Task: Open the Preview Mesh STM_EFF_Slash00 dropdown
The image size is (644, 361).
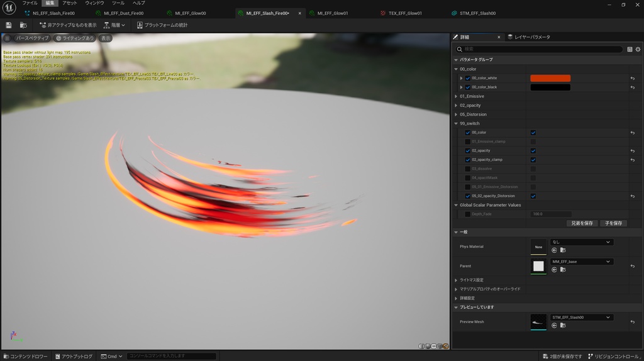Action: 581,318
